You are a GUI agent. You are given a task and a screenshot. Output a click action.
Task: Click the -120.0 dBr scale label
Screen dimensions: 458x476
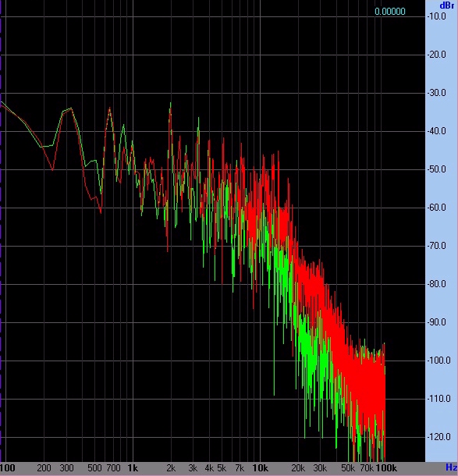click(x=438, y=437)
